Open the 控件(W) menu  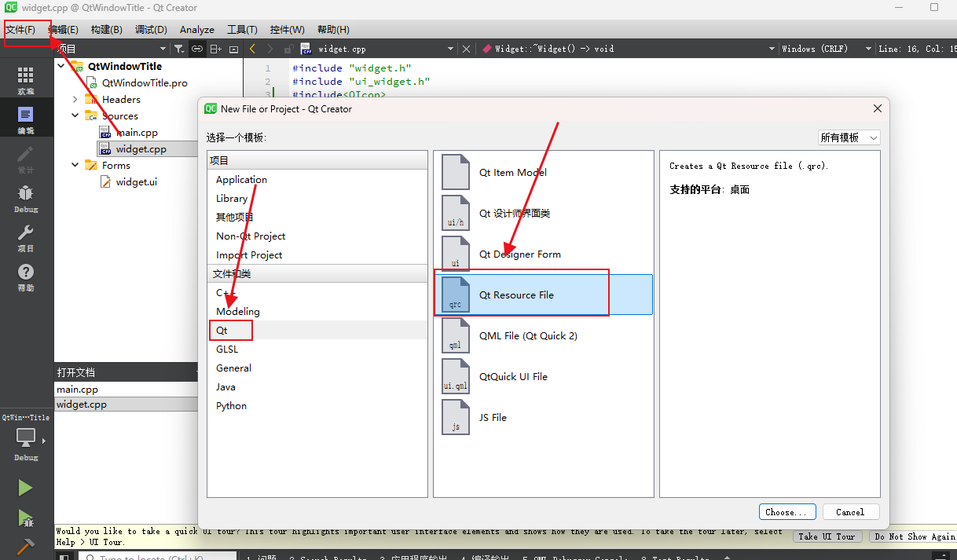point(287,30)
